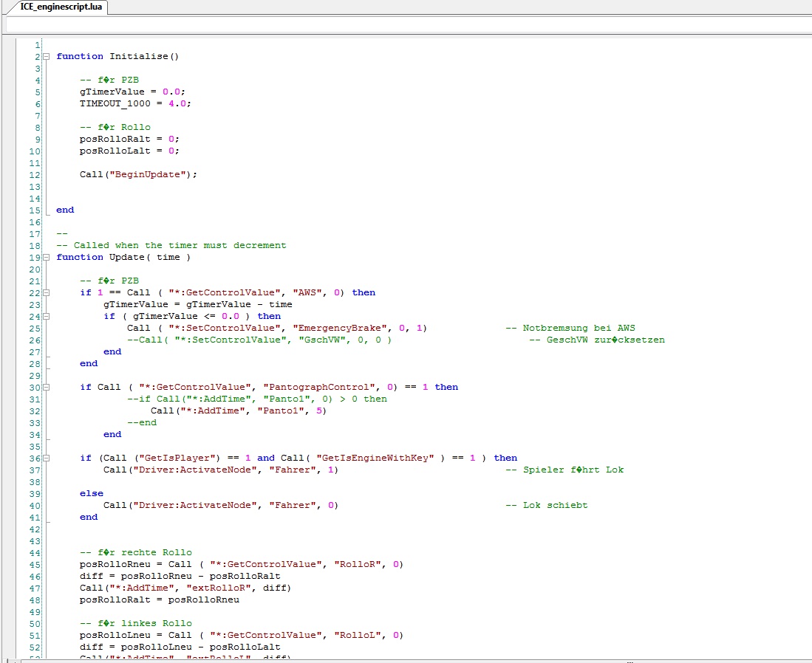Viewport: 812px width, 663px height.
Task: Click the "Spieler fährt Lok" comment
Action: 564,470
